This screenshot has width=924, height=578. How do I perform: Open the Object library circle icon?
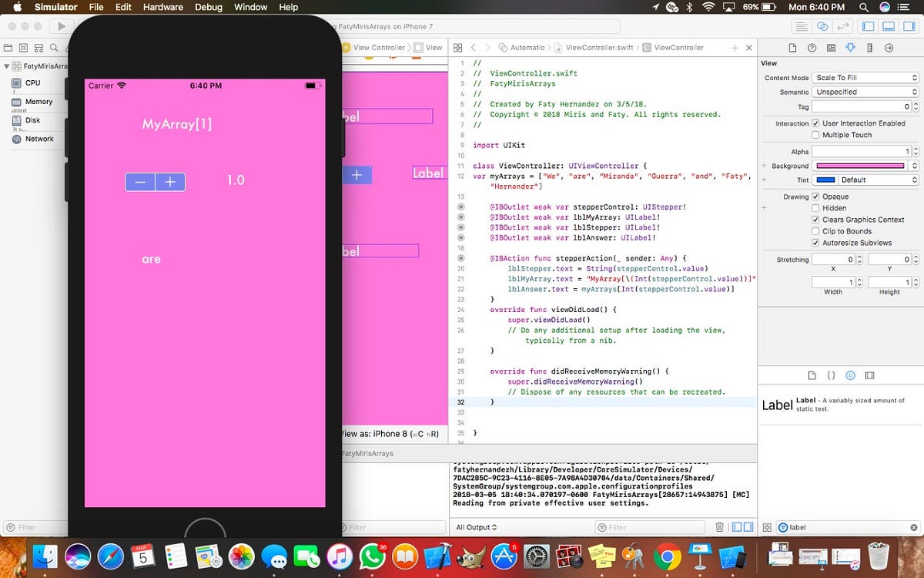click(x=850, y=375)
